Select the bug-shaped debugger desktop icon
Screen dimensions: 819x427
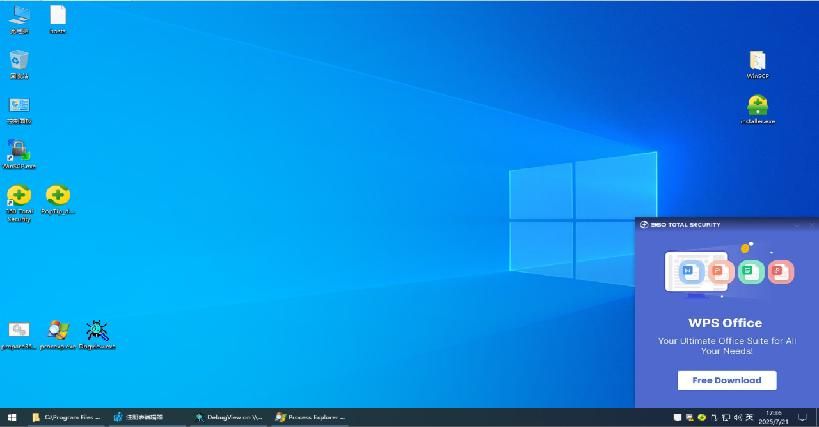(x=97, y=331)
